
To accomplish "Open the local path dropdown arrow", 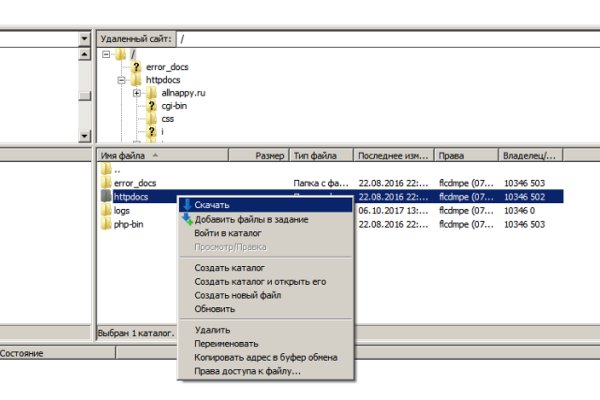I will point(84,39).
